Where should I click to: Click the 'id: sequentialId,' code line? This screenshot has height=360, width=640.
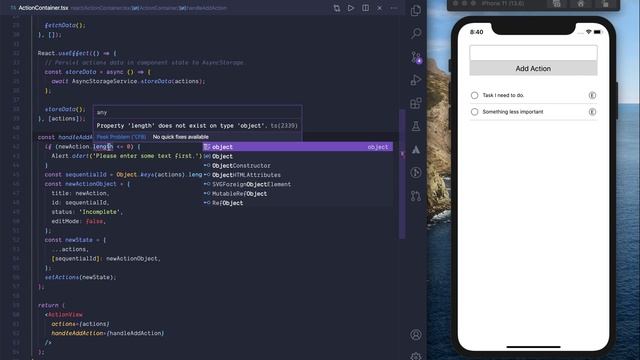(80, 202)
